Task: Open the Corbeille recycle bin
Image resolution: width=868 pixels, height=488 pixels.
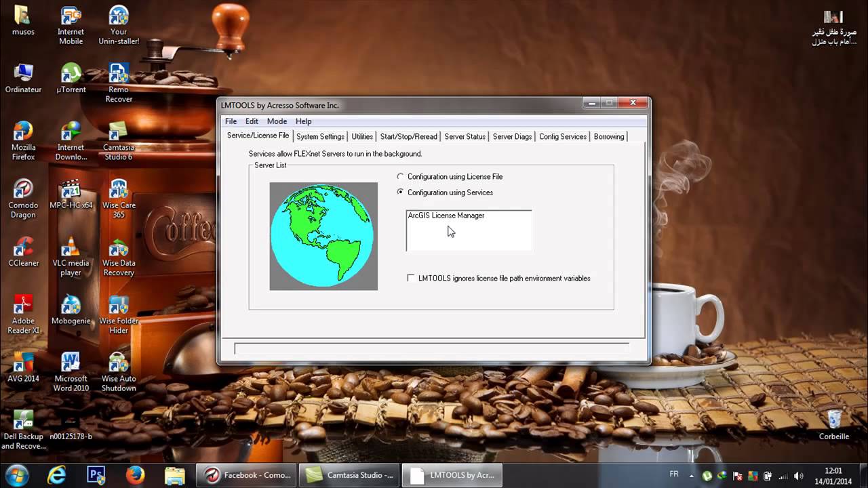Action: click(x=834, y=425)
